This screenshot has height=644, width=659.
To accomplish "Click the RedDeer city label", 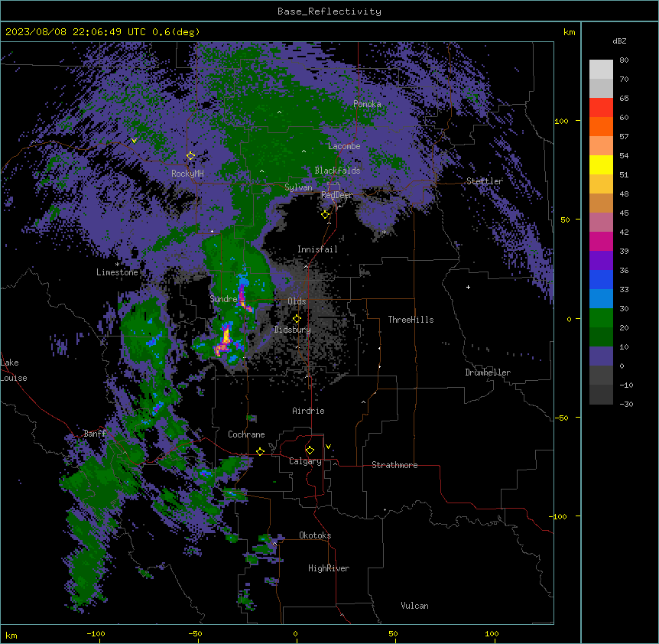I will [x=337, y=195].
